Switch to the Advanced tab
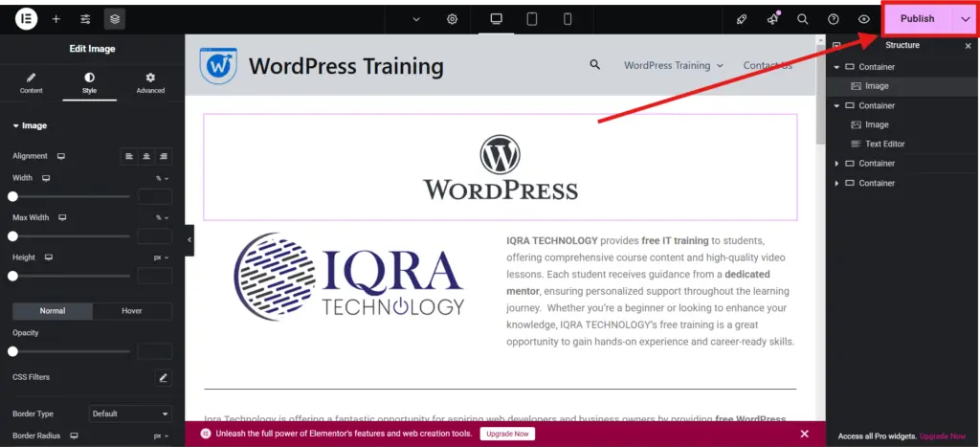 (150, 83)
